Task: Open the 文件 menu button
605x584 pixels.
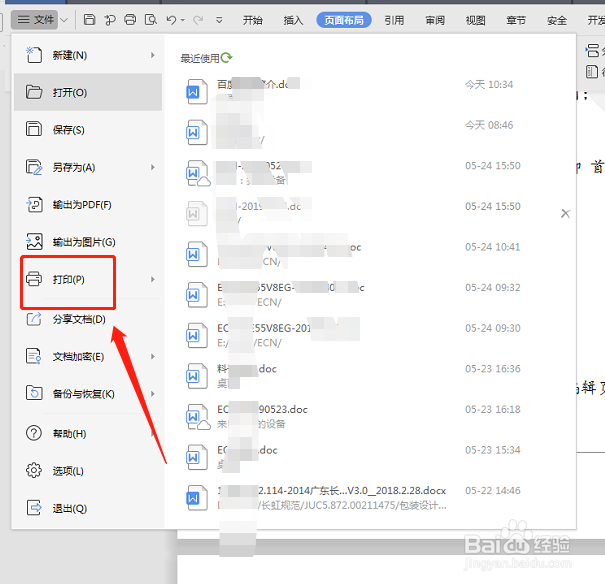Action: click(x=35, y=20)
